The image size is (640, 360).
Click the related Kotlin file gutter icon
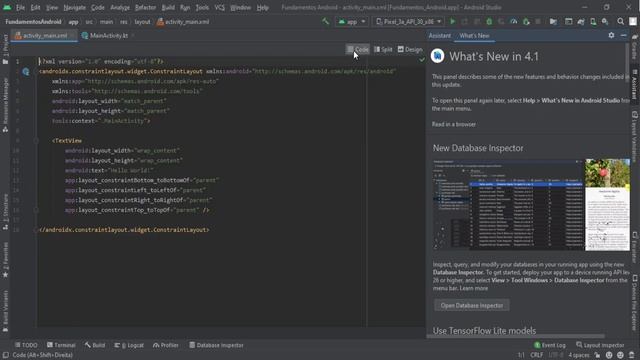(26, 72)
